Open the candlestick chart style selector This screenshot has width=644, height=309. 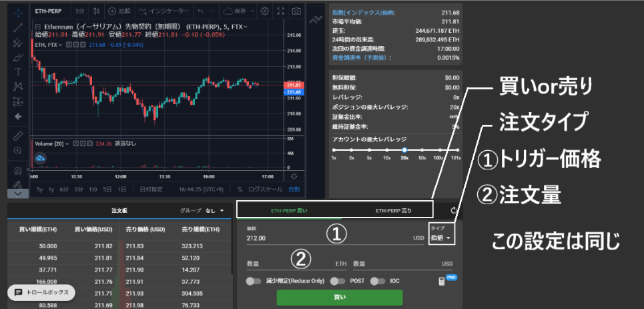[x=97, y=11]
